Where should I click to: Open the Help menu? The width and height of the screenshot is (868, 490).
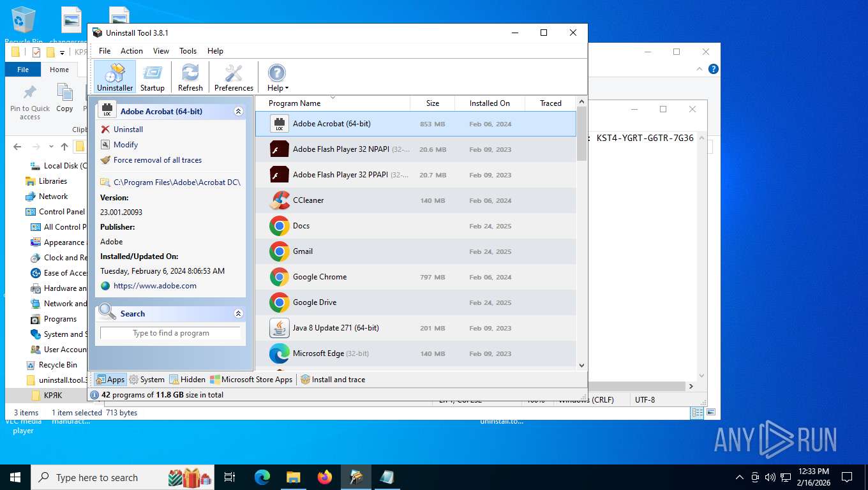click(x=215, y=51)
